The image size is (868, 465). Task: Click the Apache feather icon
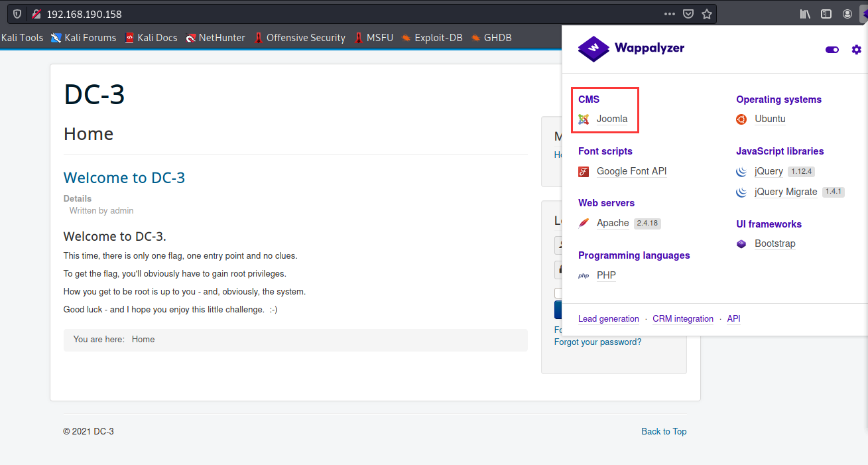(584, 223)
